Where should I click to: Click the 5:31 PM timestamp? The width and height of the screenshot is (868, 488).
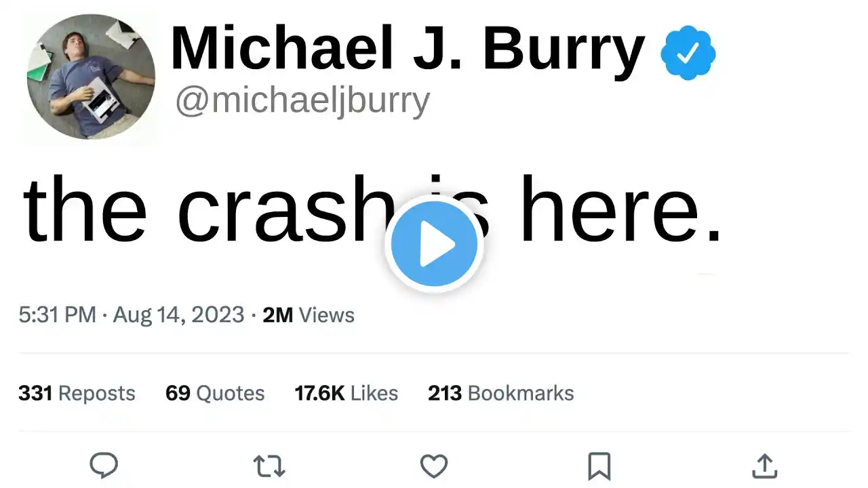pos(57,315)
